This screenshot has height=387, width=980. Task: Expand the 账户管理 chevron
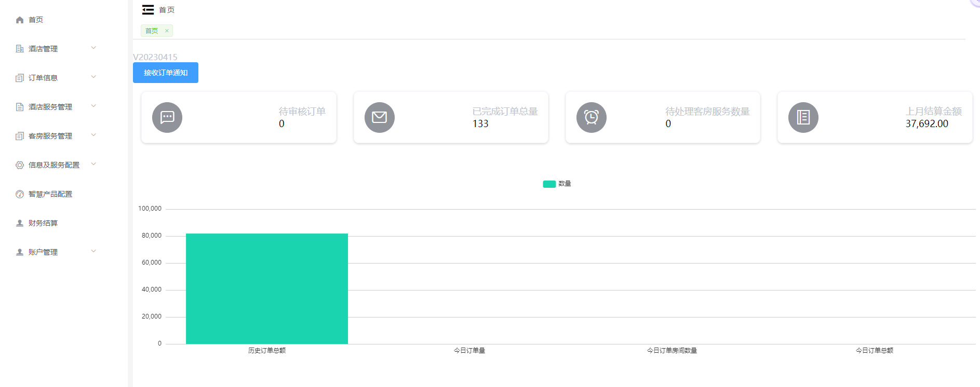[93, 251]
